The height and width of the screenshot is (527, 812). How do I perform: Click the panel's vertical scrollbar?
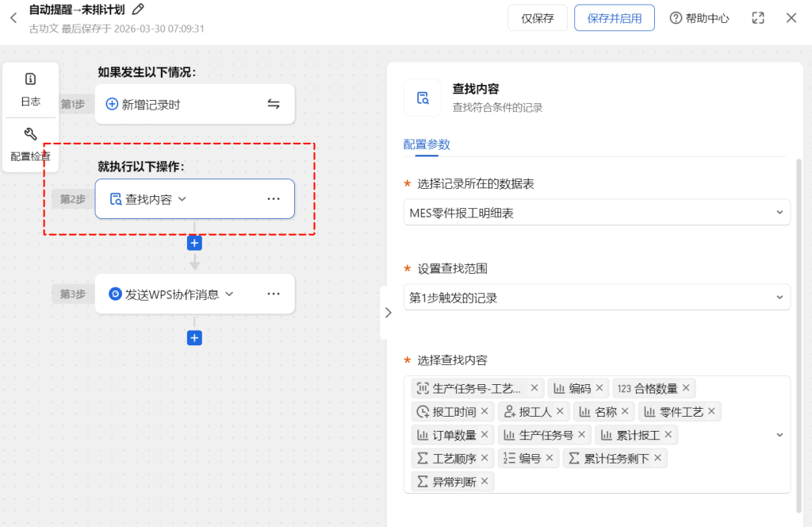point(799,336)
